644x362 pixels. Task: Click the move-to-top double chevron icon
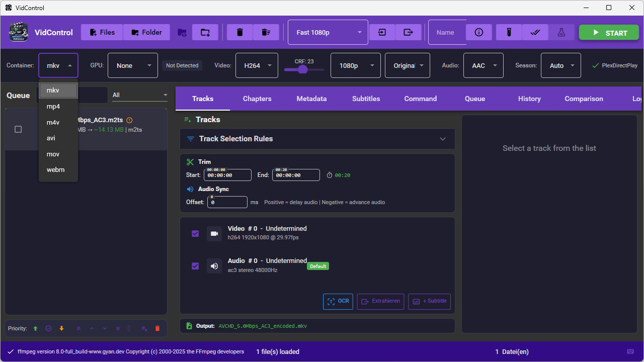[x=78, y=328]
